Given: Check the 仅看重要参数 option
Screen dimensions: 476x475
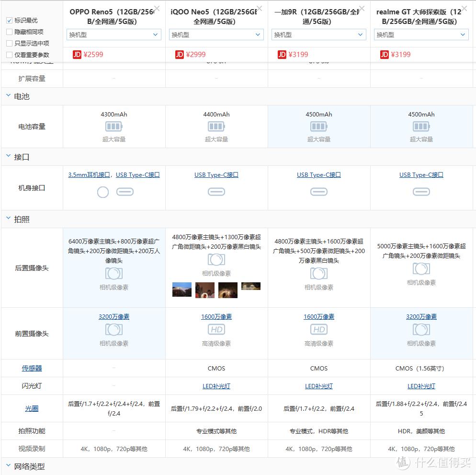Looking at the screenshot, I should [9, 54].
